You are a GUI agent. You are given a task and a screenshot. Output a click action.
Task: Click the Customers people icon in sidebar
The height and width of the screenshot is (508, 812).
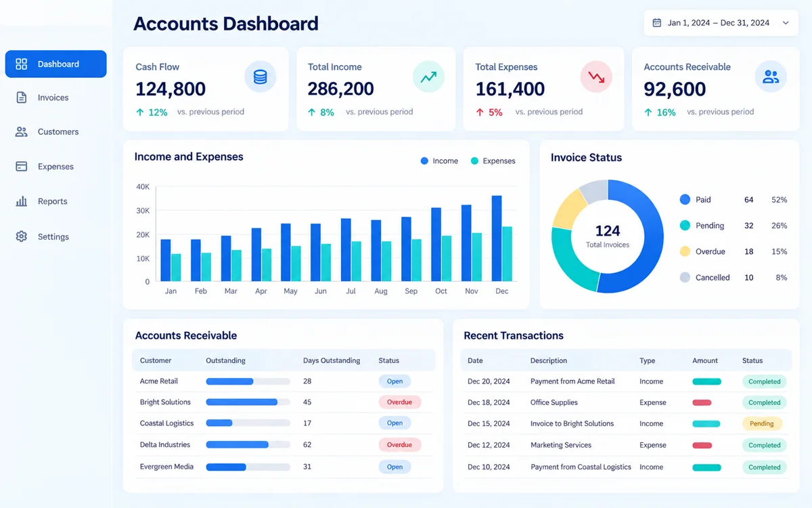click(x=21, y=132)
